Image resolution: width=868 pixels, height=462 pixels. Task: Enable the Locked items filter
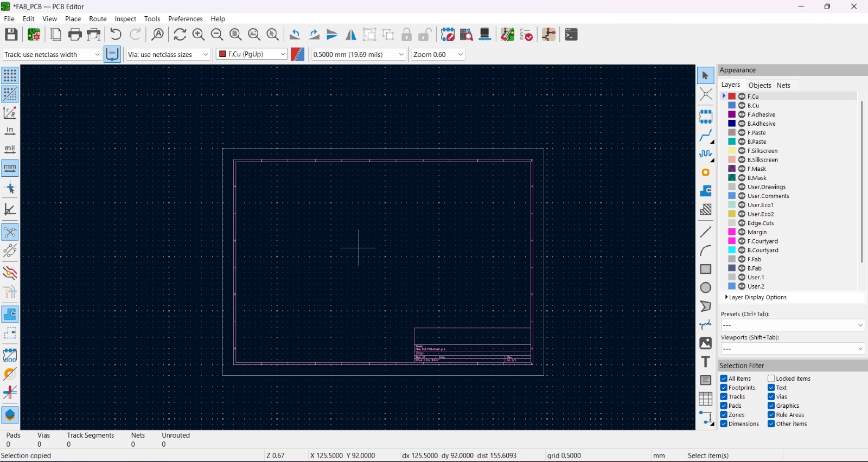click(771, 378)
